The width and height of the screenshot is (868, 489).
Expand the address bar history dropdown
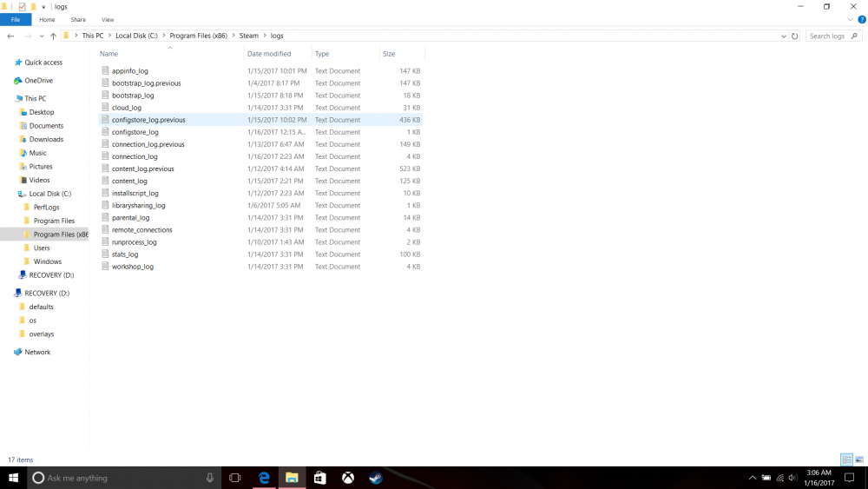(783, 36)
